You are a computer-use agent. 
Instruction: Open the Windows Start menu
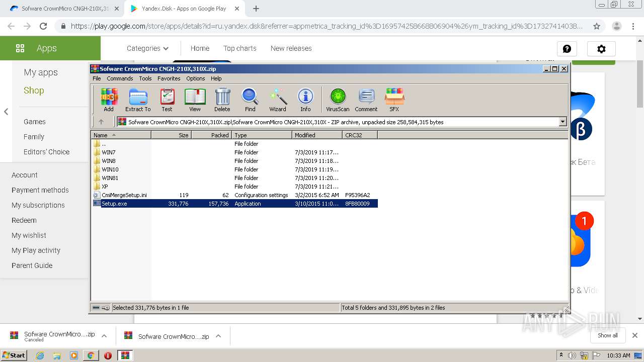coord(14,355)
